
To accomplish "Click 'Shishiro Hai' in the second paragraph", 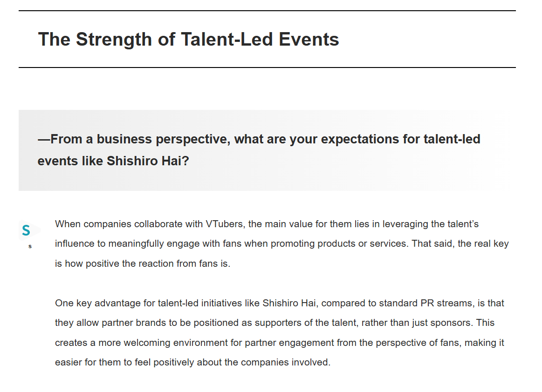I will (290, 303).
